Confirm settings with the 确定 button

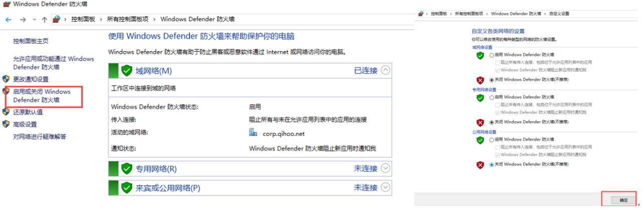point(623,200)
